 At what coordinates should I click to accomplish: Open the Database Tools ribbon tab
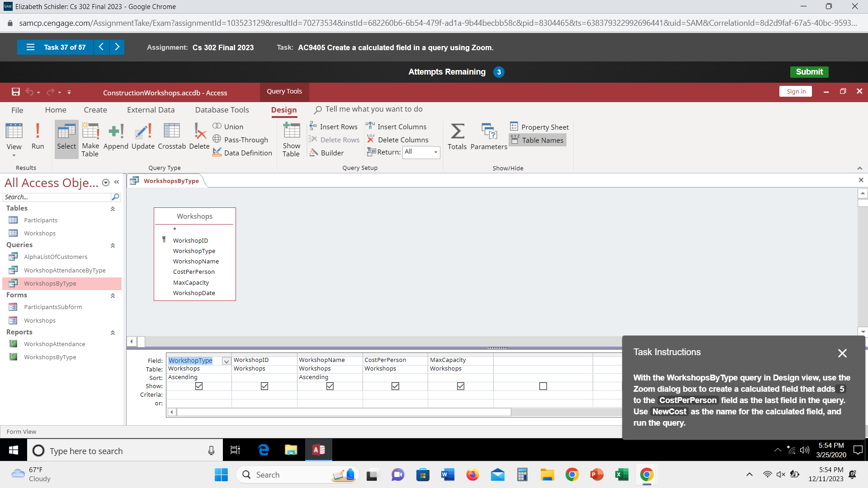click(x=222, y=110)
